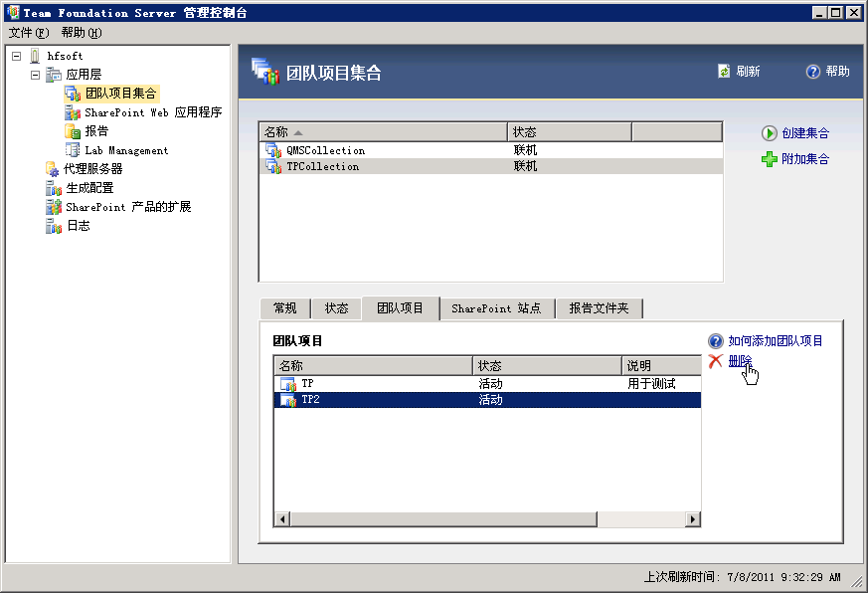Sort collections by 名称 column header
Screen dimensions: 868x593
383,132
